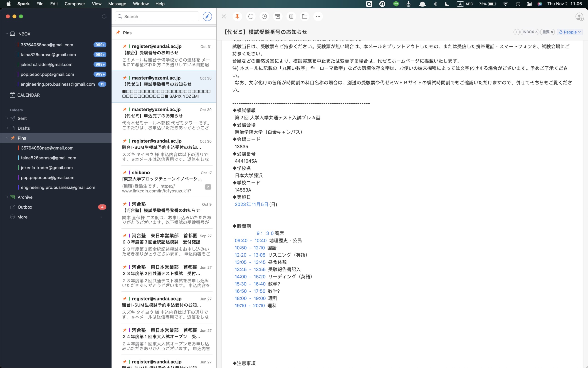The image size is (588, 368).
Task: Open the 河合塾 email dated Sep 27
Action: (x=164, y=244)
